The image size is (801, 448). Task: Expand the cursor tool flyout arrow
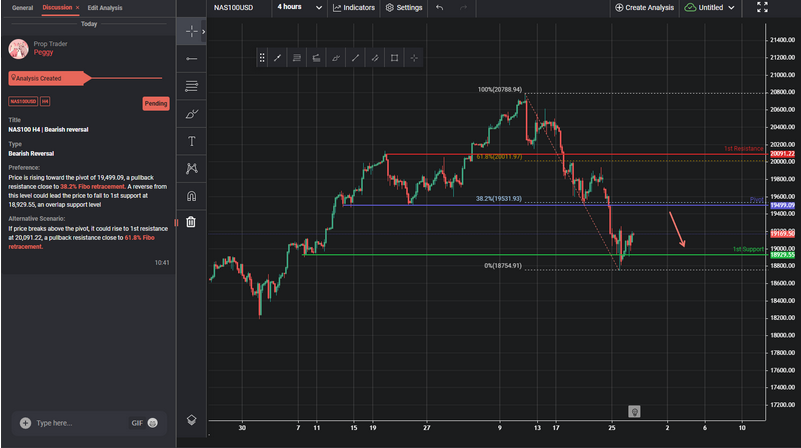203,32
